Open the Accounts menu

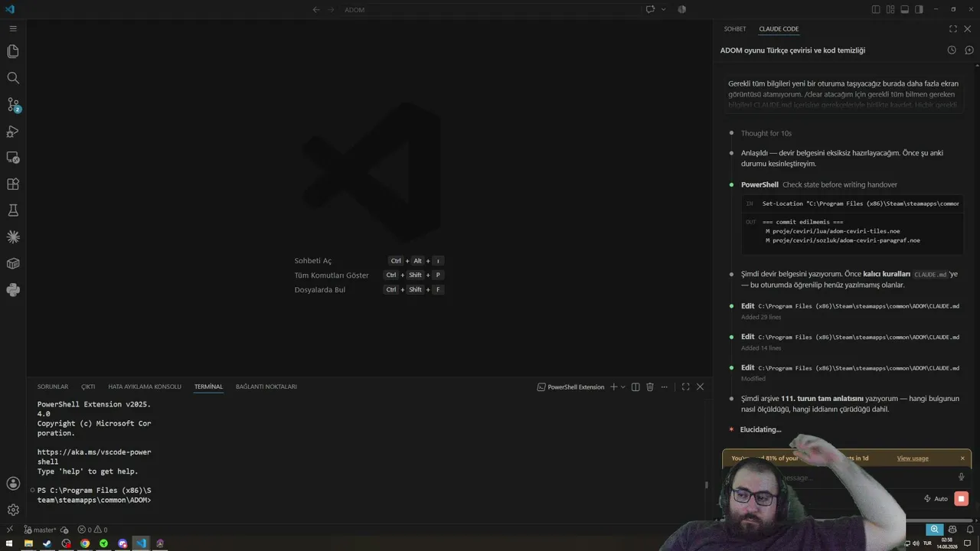click(x=13, y=484)
